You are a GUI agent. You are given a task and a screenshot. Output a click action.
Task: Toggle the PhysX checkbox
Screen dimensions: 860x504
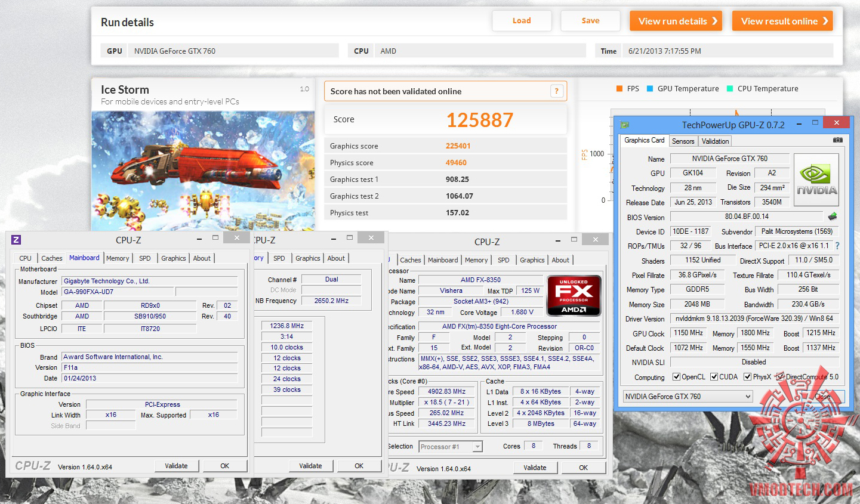[747, 377]
